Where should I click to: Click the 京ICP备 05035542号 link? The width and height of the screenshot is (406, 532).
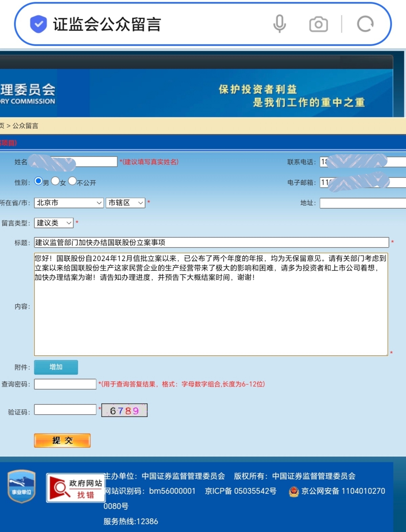tap(240, 491)
